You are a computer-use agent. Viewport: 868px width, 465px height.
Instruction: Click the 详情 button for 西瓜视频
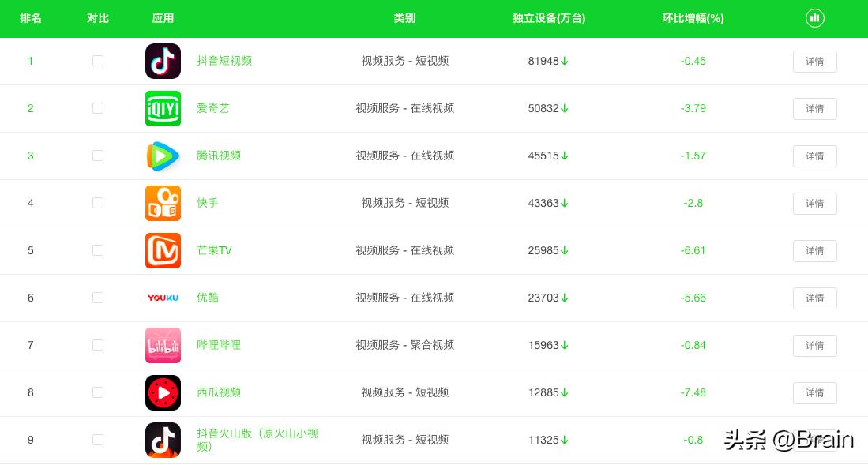point(814,393)
